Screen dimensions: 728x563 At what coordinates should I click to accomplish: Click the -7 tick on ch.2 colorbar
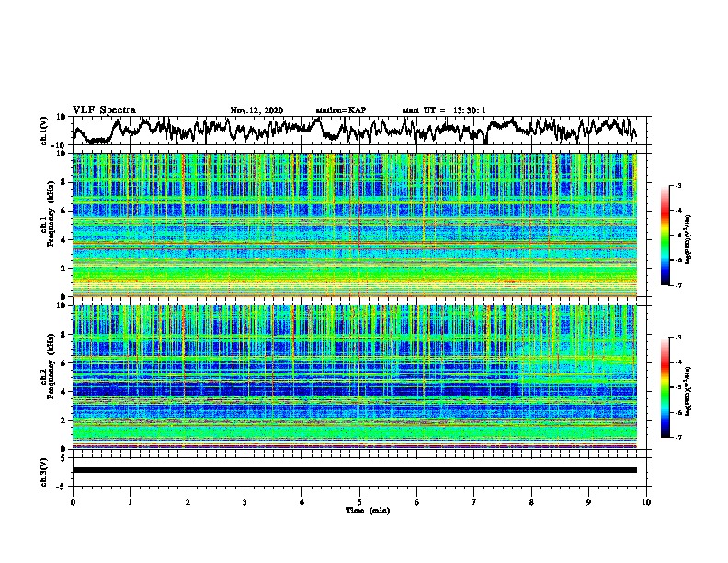[678, 437]
